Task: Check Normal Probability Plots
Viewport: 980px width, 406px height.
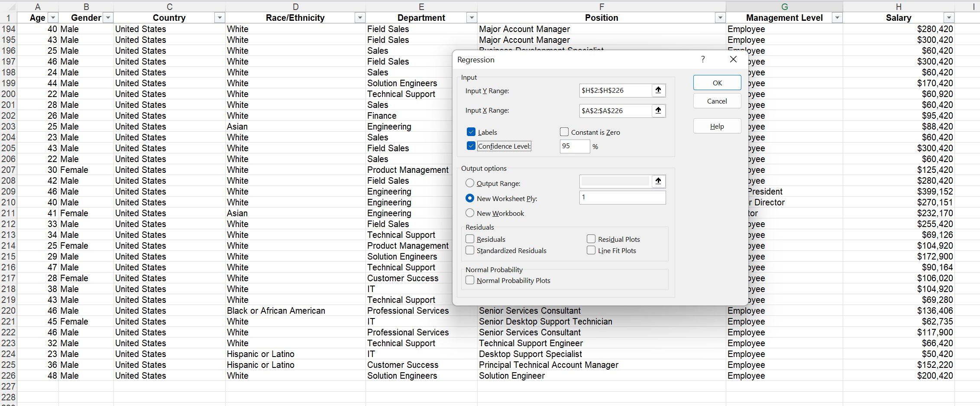Action: [470, 280]
